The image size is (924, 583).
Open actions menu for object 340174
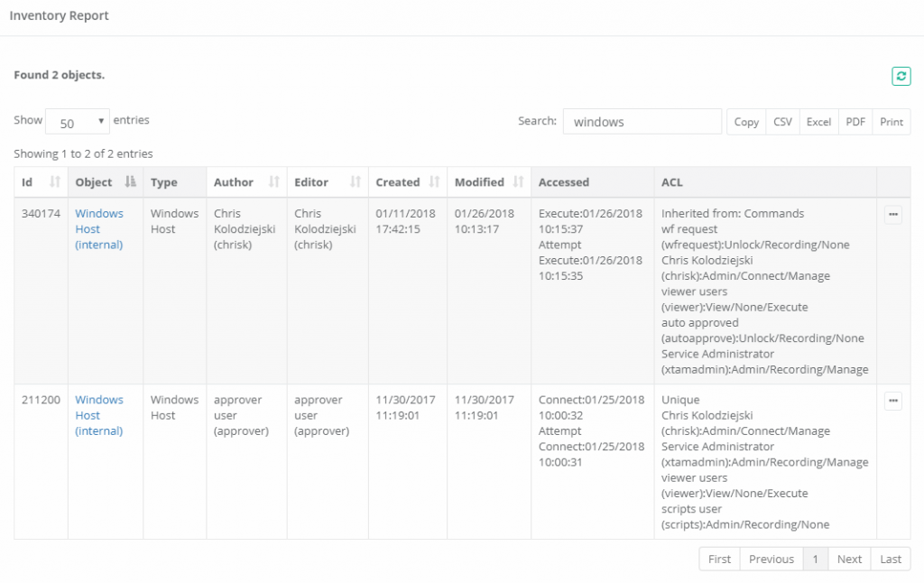892,216
